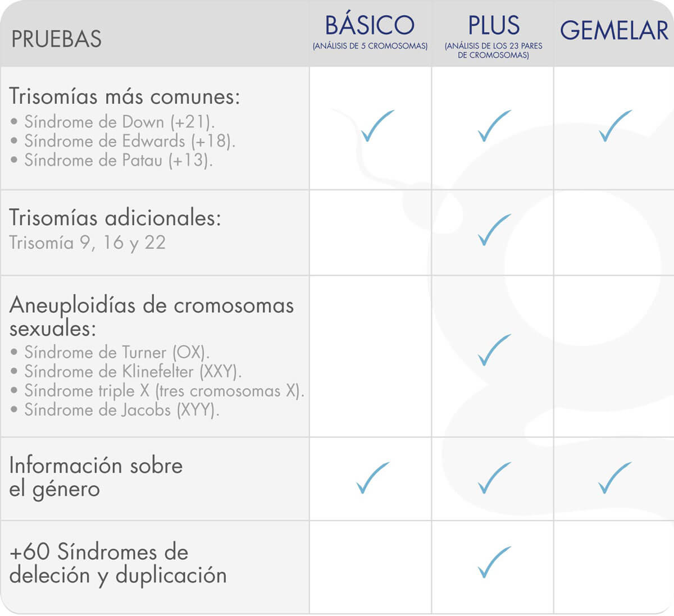This screenshot has height=616, width=674.
Task: Click the Trisomías más comunes title
Action: click(125, 97)
